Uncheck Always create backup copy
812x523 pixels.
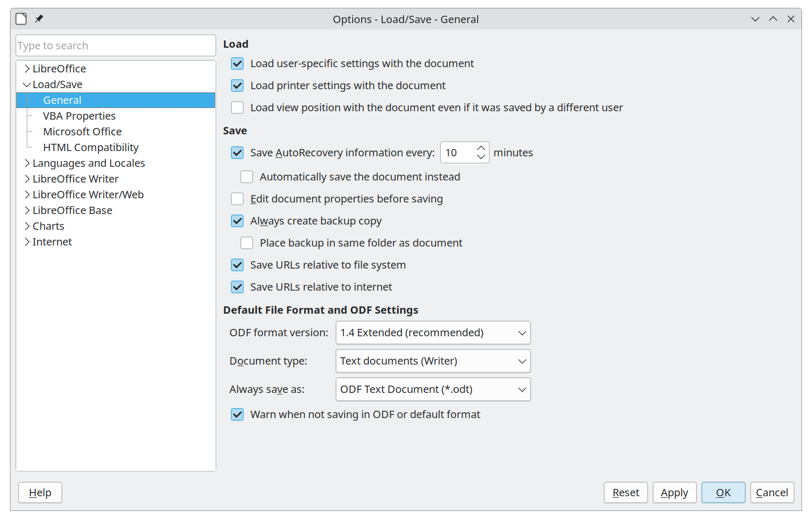coord(237,220)
